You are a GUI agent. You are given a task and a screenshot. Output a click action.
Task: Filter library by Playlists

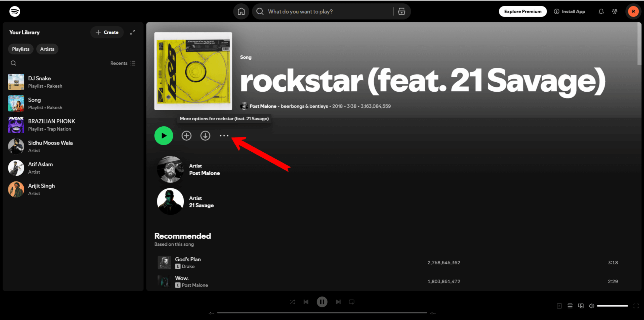21,49
